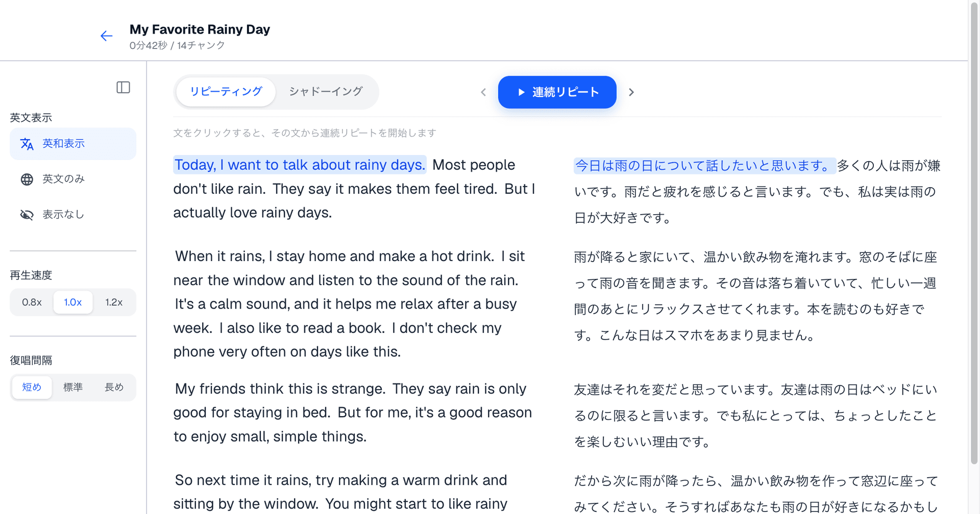This screenshot has width=980, height=514.
Task: Click the translate icon beside 英和表示
Action: [x=27, y=144]
